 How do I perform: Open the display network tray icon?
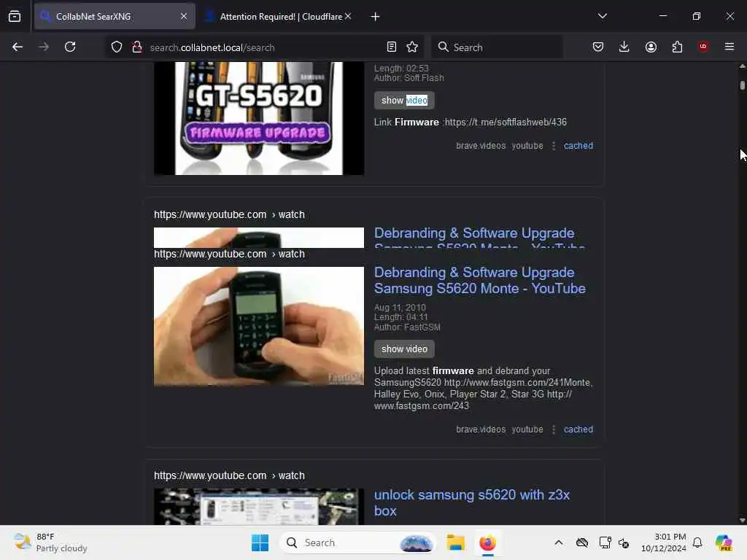click(605, 542)
